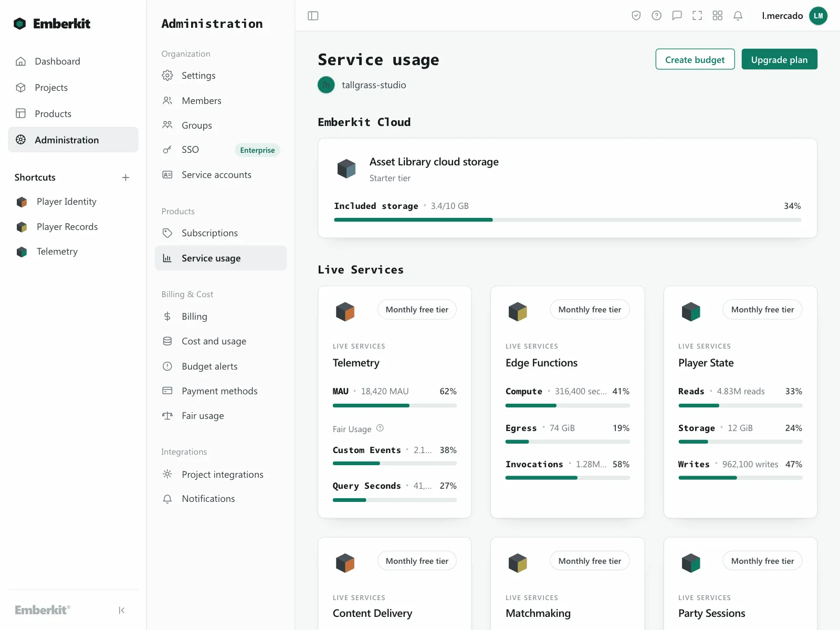Open the Player State card title

coord(706,363)
